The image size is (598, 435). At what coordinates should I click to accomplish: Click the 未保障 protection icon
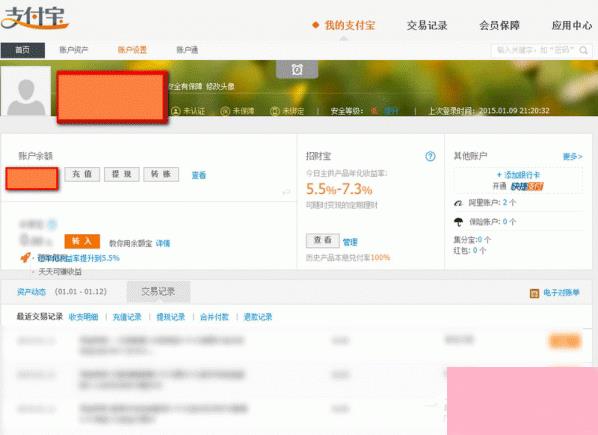tap(225, 111)
